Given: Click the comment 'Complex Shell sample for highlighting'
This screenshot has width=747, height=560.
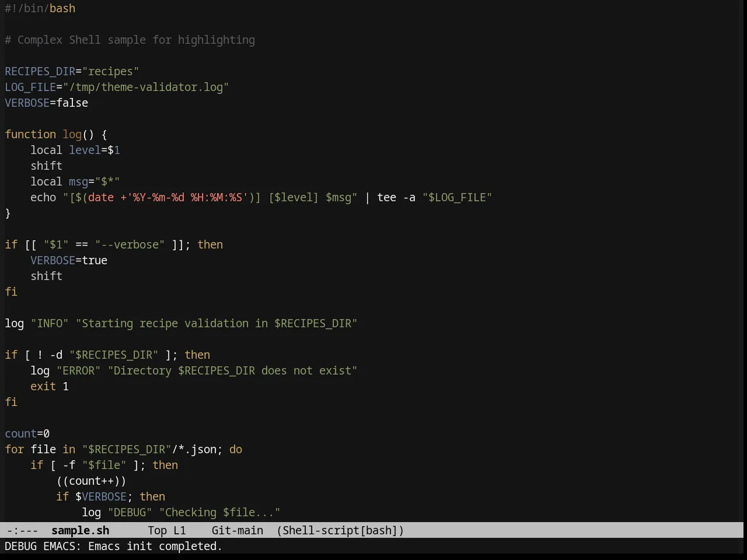Looking at the screenshot, I should [130, 40].
